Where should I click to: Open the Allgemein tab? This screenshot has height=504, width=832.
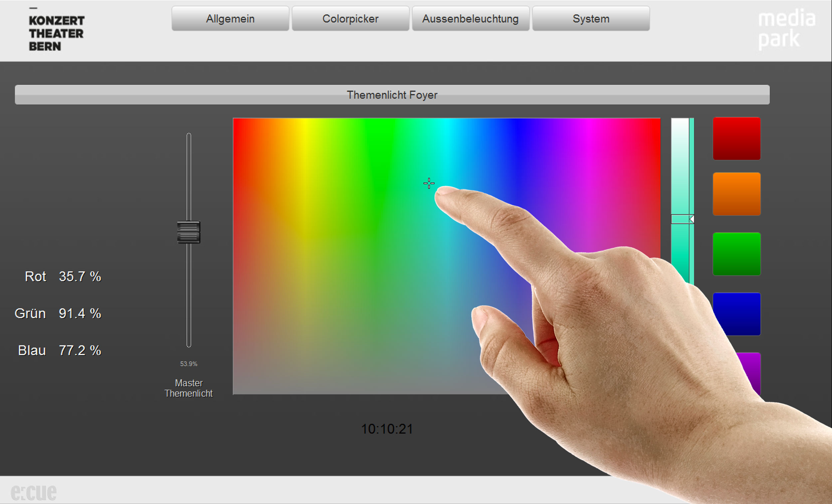230,19
